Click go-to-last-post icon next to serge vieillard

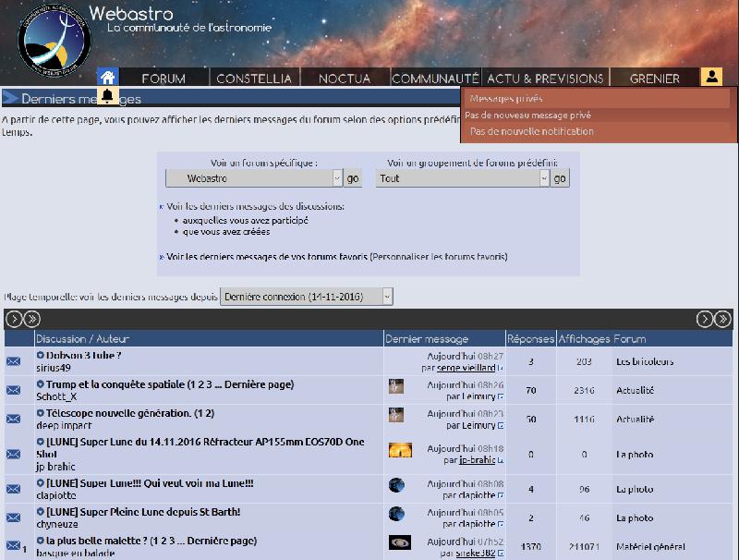point(501,368)
